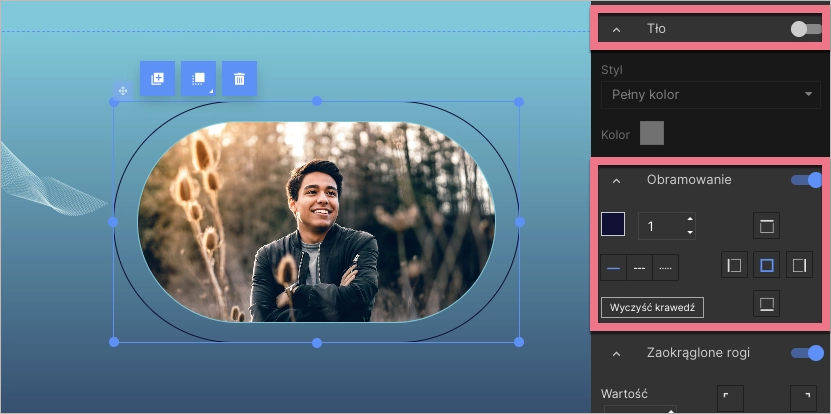Open the layer arrangement icon in toolbar
This screenshot has height=414, width=831.
pyautogui.click(x=198, y=78)
